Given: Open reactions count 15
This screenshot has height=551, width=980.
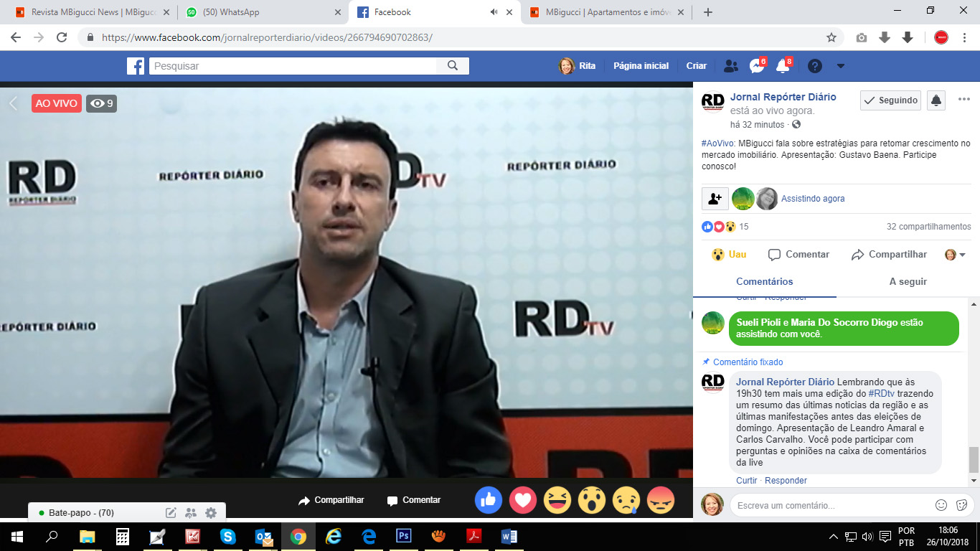Looking at the screenshot, I should (743, 227).
